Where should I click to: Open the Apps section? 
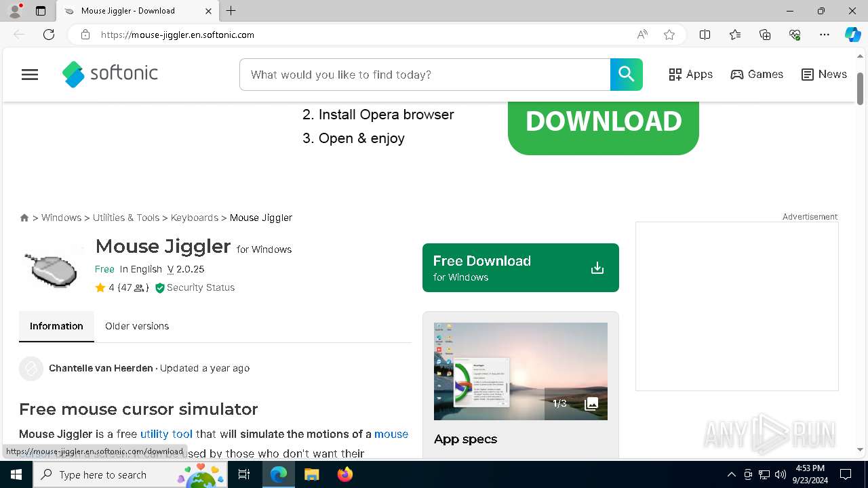click(690, 75)
